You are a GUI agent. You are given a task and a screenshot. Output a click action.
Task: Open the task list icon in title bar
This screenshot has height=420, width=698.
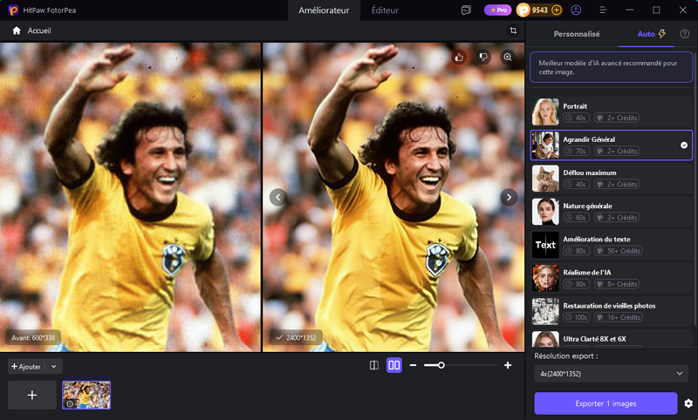[466, 10]
